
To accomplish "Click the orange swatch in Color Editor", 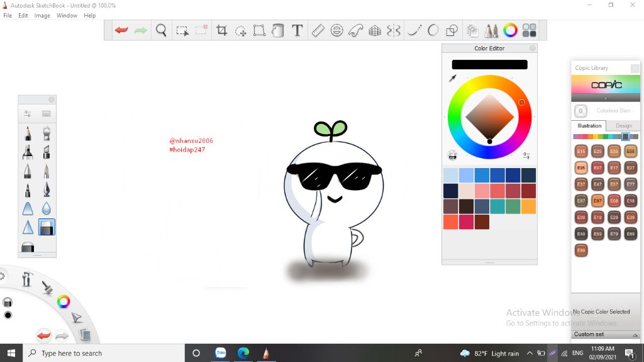I will click(528, 206).
